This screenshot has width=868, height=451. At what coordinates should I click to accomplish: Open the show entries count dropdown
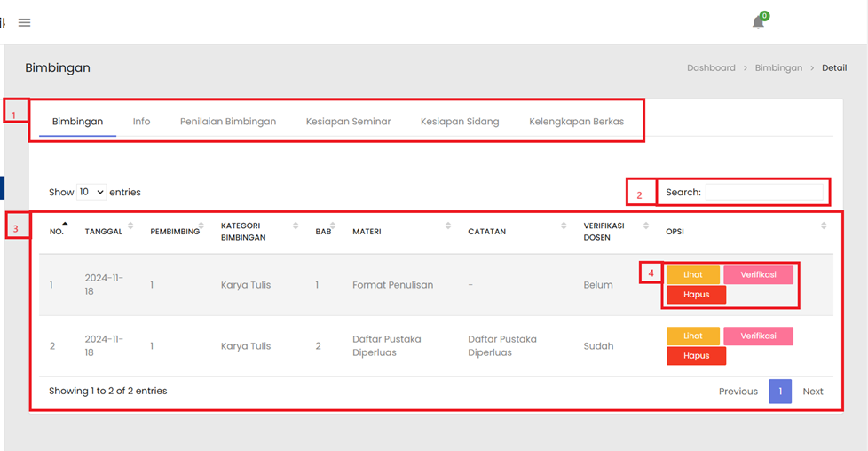point(91,192)
